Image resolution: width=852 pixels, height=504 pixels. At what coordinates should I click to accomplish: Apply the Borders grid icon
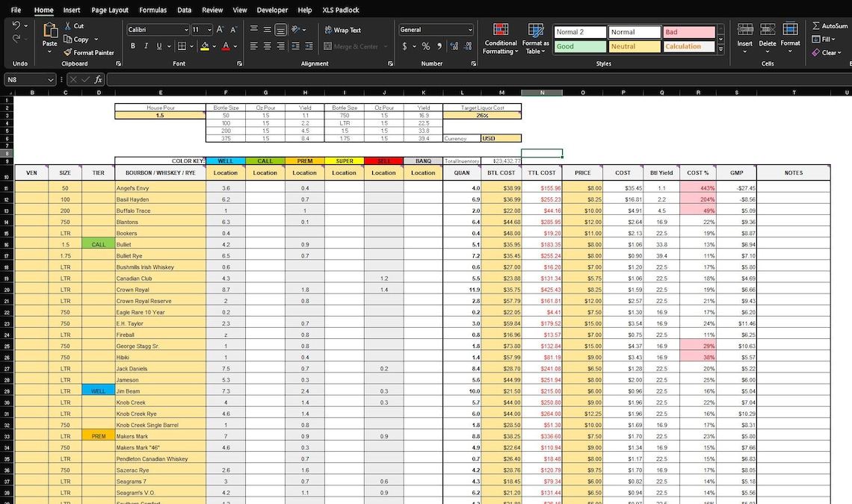click(182, 46)
